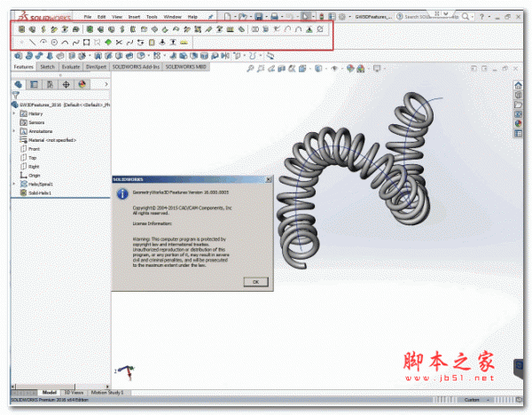Click the yellow ruler measure icon
The width and height of the screenshot is (532, 415).
[184, 43]
